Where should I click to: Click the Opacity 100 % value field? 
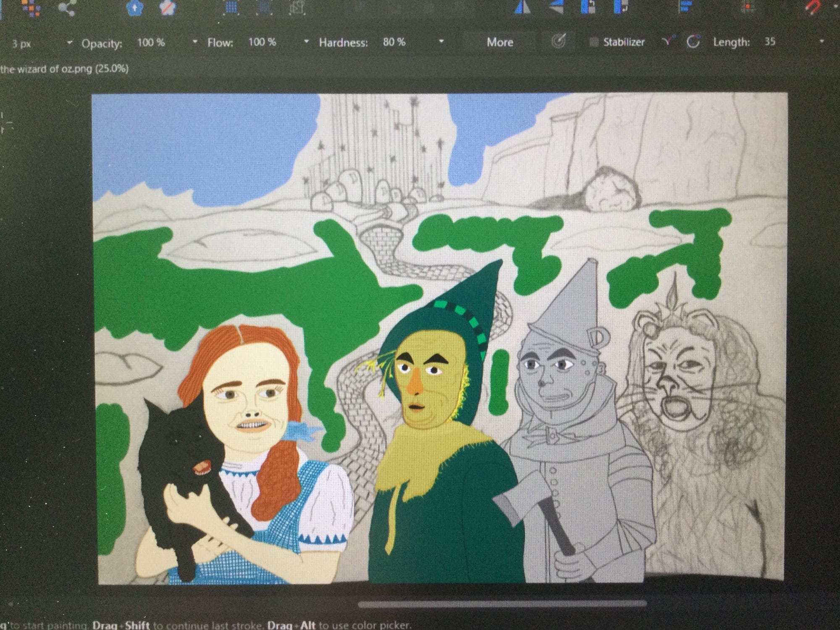coord(151,42)
